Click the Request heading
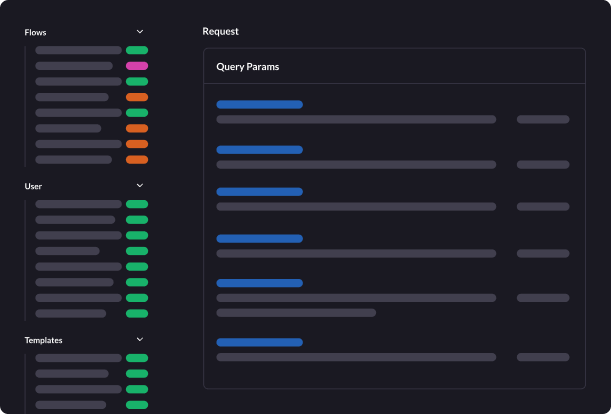 coord(220,31)
